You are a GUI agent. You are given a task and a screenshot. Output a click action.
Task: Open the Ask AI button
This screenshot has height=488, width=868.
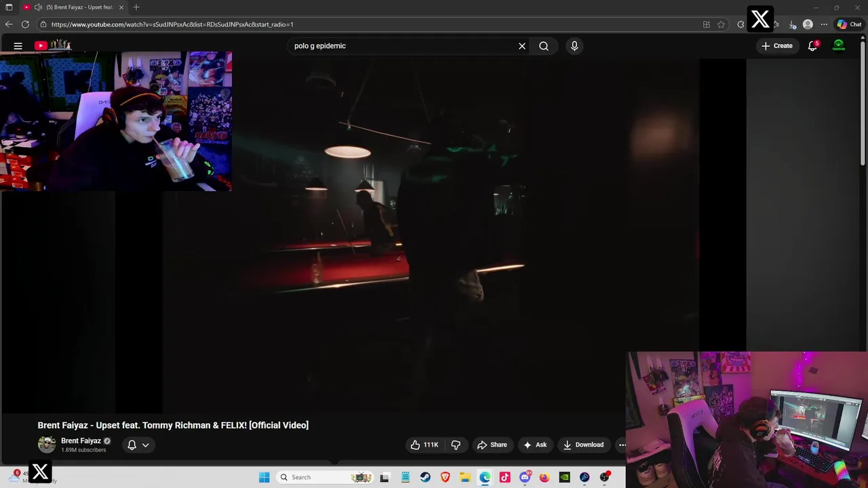(535, 445)
